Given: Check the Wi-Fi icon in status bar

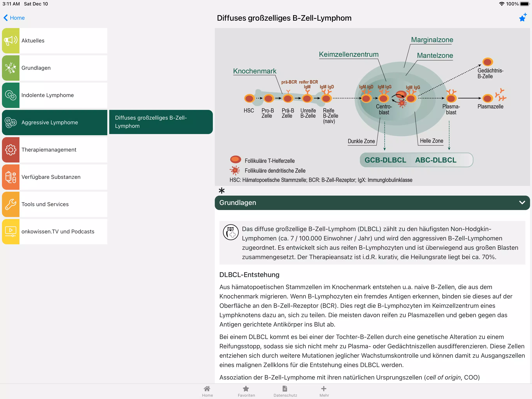Looking at the screenshot, I should coord(502,4).
